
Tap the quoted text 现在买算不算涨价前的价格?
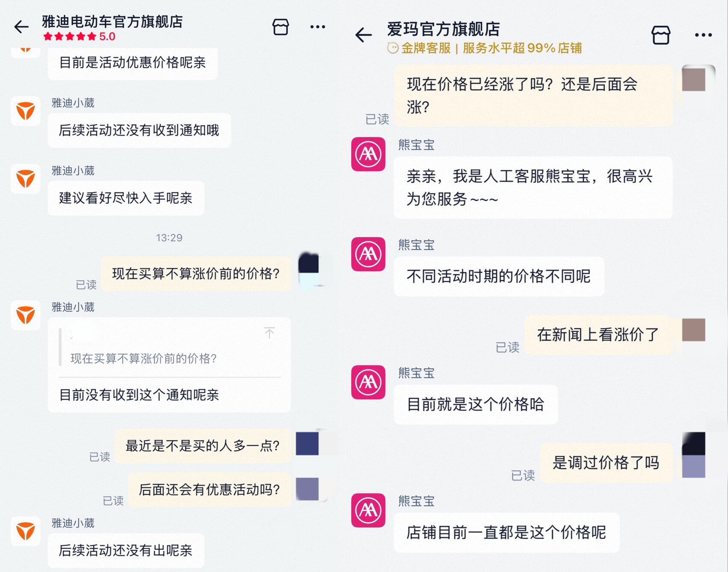(144, 358)
